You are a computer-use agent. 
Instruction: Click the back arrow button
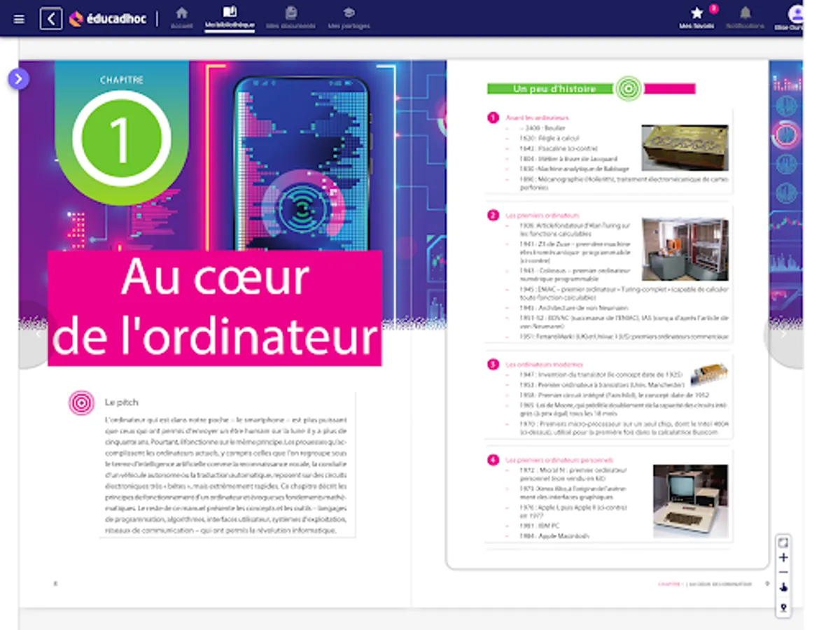pyautogui.click(x=50, y=19)
